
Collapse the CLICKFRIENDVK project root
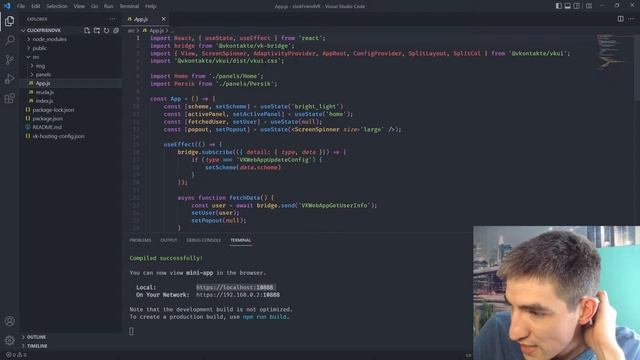71,30
